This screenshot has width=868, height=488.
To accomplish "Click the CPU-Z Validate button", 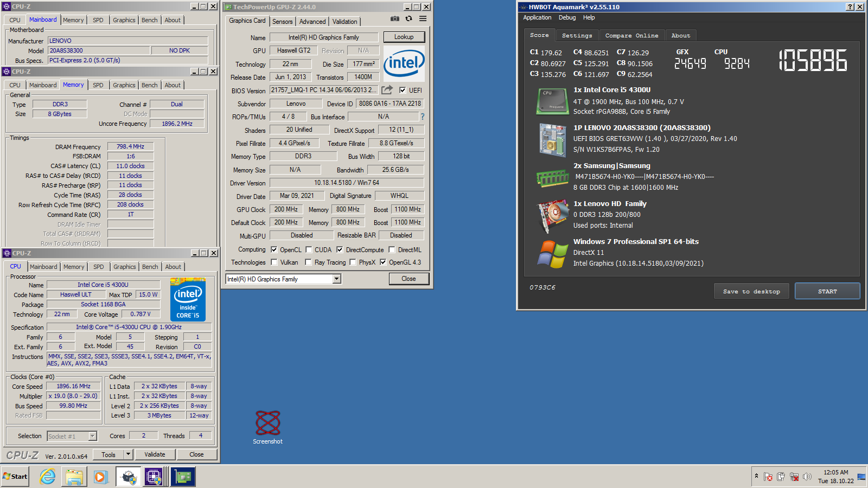I will [x=155, y=454].
